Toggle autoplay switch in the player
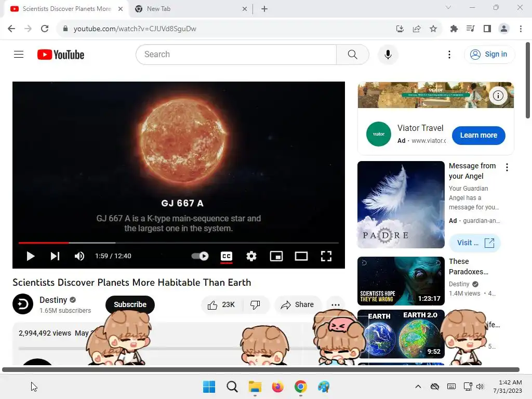This screenshot has width=532, height=399. pyautogui.click(x=200, y=256)
